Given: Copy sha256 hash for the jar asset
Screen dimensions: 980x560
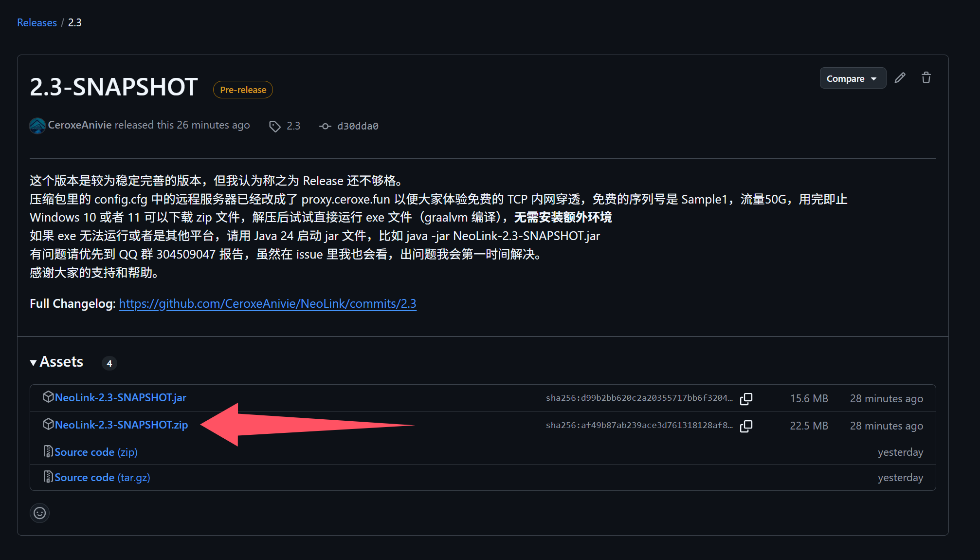Looking at the screenshot, I should click(746, 399).
